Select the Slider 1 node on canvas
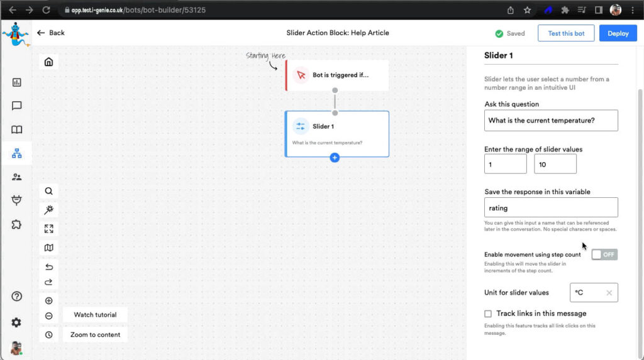Viewport: 644px width, 360px height. click(x=336, y=133)
